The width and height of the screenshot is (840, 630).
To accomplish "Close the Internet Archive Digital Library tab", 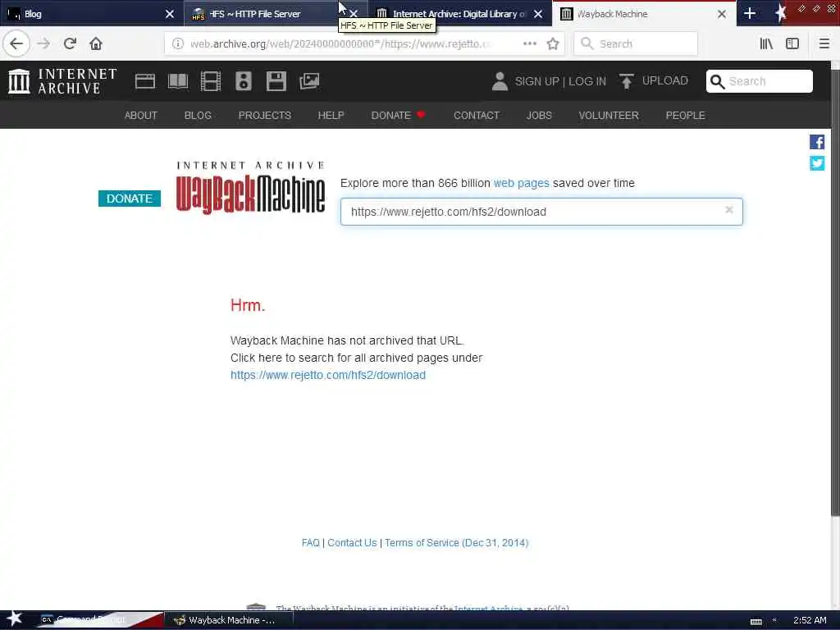I will coord(538,14).
